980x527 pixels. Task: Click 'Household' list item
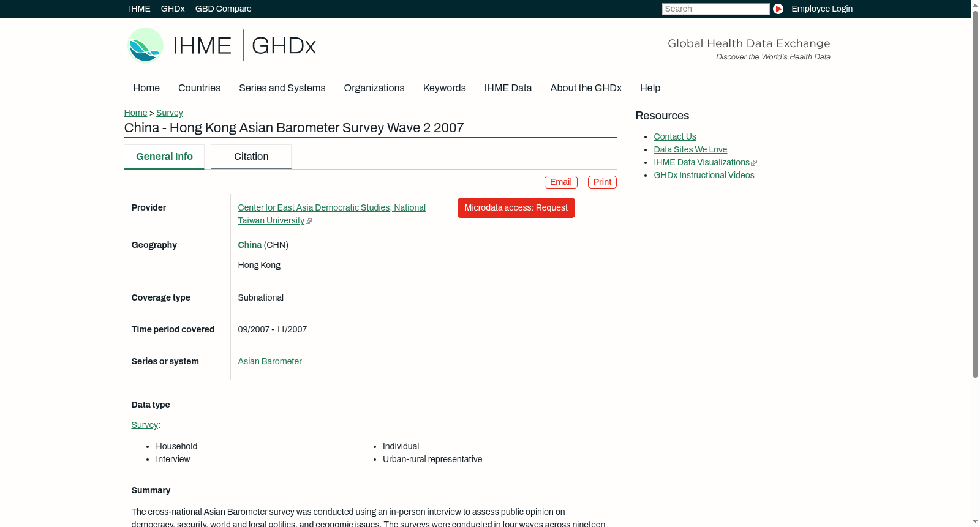point(176,446)
